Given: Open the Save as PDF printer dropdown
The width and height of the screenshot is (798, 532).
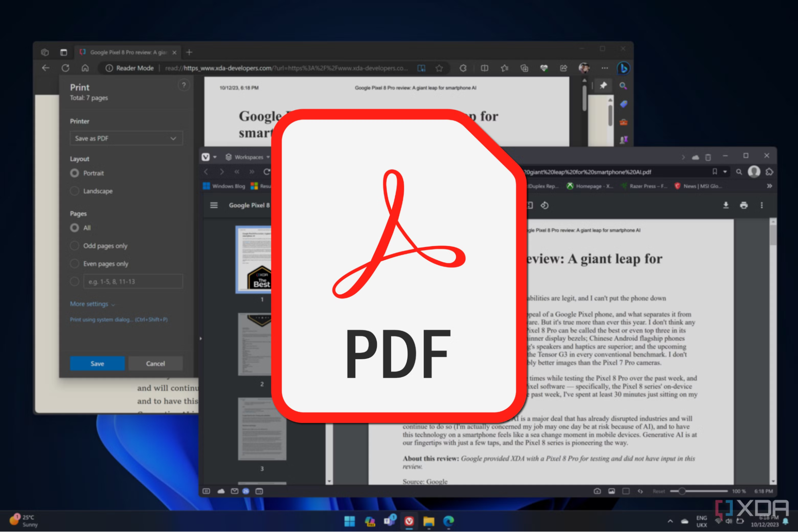Looking at the screenshot, I should point(126,138).
